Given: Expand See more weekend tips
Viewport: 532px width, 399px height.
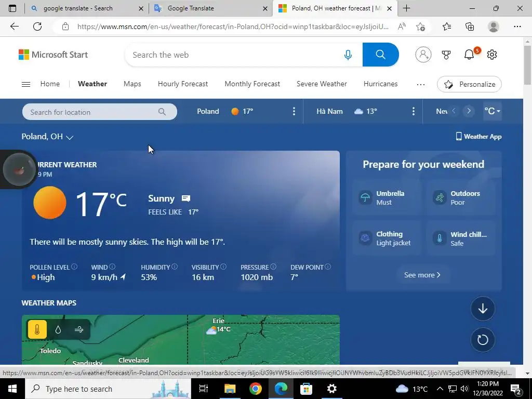Looking at the screenshot, I should tap(422, 275).
